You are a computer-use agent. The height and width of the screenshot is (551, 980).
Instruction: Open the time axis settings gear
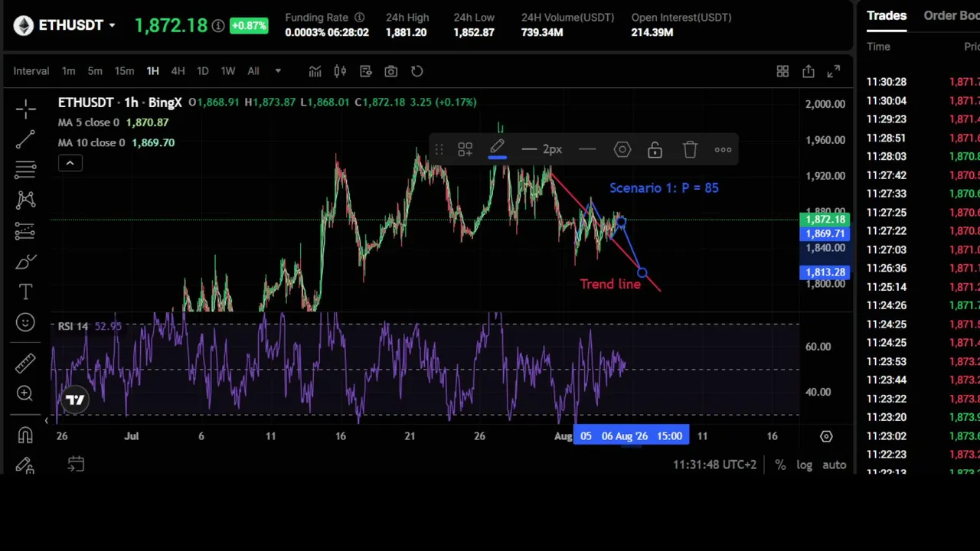pyautogui.click(x=826, y=436)
